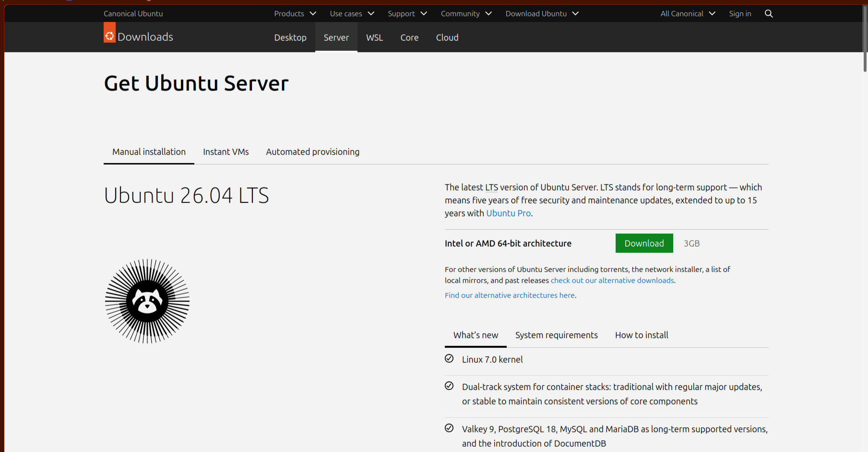Click the Sign in link
The height and width of the screenshot is (452, 868).
[740, 13]
